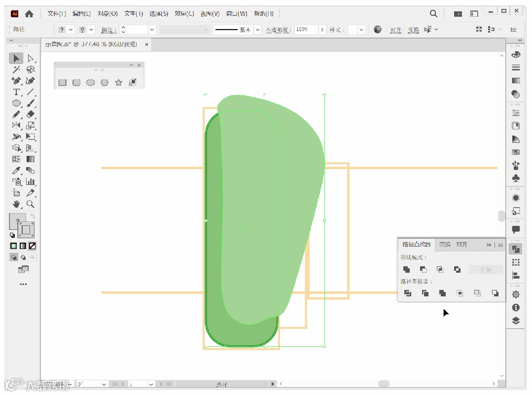
Task: Expand the Pathfinder panel double arrows
Action: 489,245
